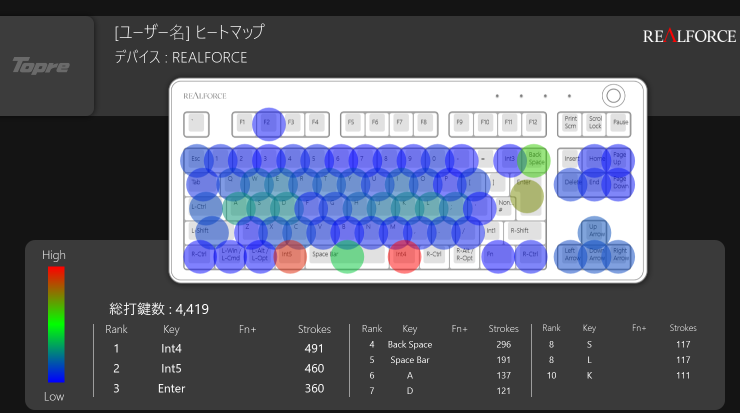Click the REALFORCE logo at top right
The height and width of the screenshot is (413, 740).
pyautogui.click(x=689, y=36)
